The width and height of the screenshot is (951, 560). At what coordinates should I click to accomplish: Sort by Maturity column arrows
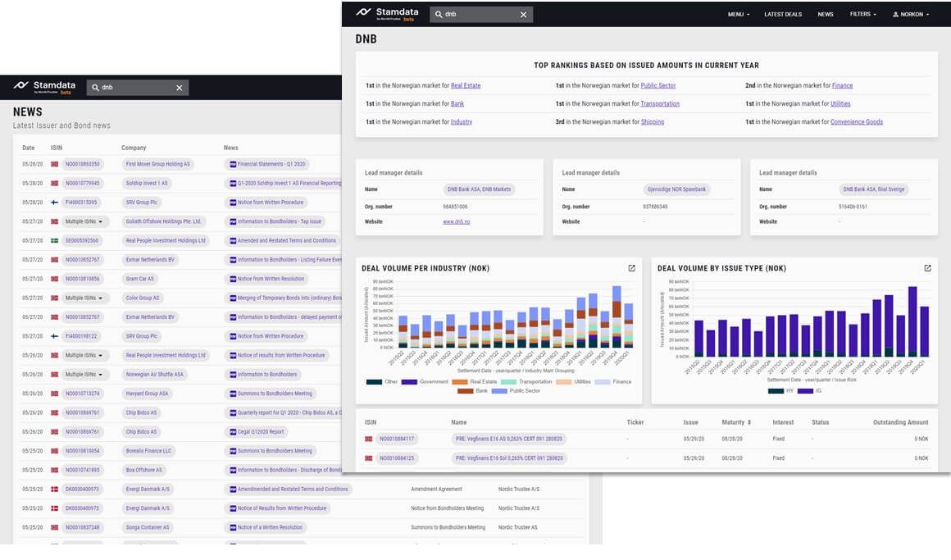pos(749,423)
